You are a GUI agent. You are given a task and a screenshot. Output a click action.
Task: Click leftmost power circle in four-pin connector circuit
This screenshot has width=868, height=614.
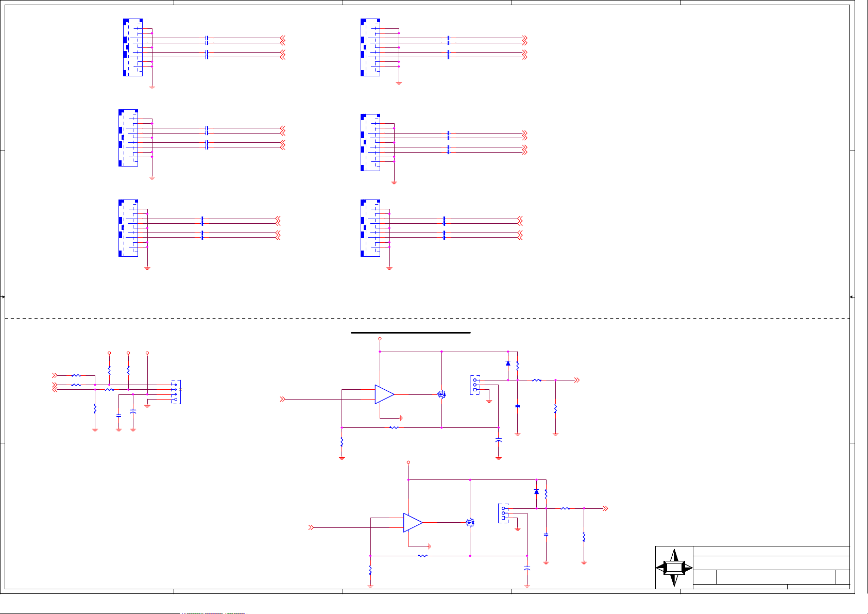109,353
